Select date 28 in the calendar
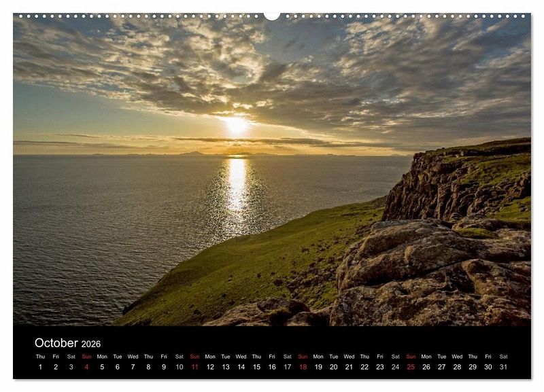Image resolution: width=544 pixels, height=392 pixels. [x=457, y=367]
